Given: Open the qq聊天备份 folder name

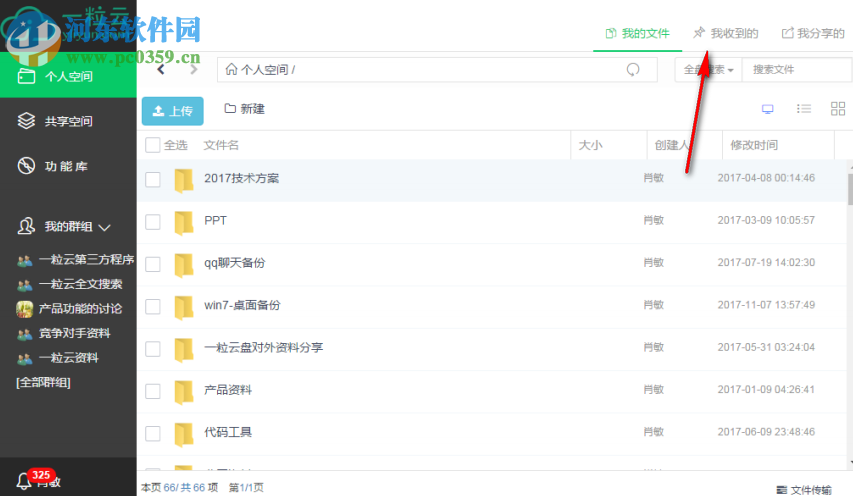Looking at the screenshot, I should [234, 263].
